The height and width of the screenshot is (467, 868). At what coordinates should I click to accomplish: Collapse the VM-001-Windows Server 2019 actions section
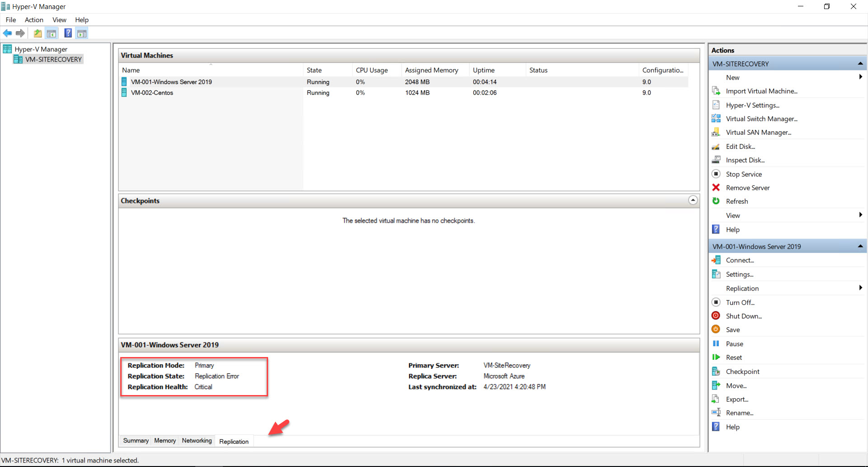tap(860, 246)
